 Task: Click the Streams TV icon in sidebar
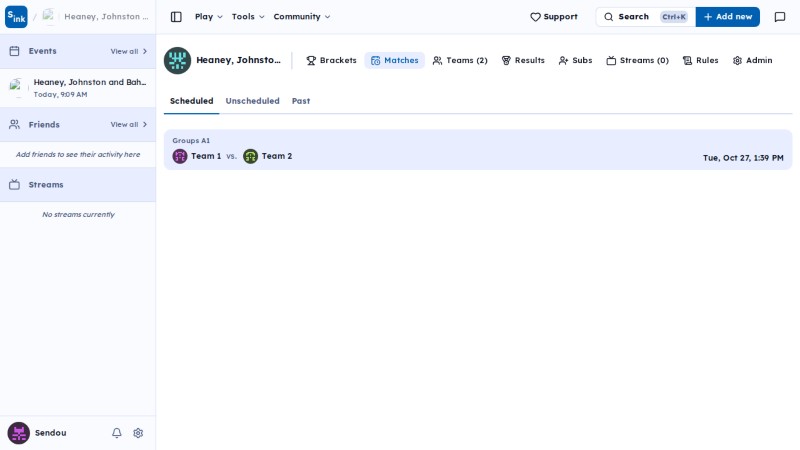14,185
